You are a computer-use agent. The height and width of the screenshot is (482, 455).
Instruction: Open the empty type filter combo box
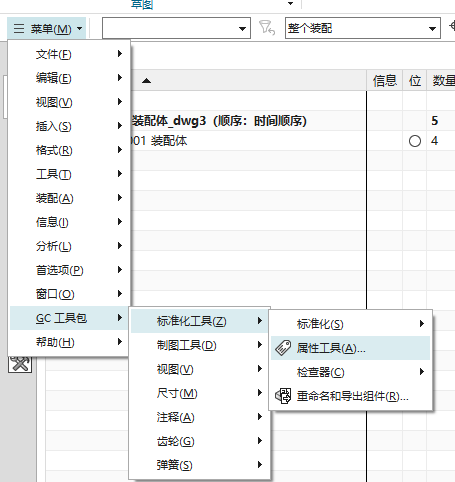coord(176,28)
